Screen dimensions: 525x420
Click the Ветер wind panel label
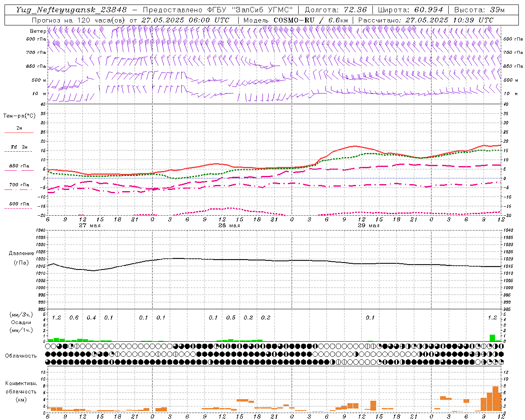(38, 31)
